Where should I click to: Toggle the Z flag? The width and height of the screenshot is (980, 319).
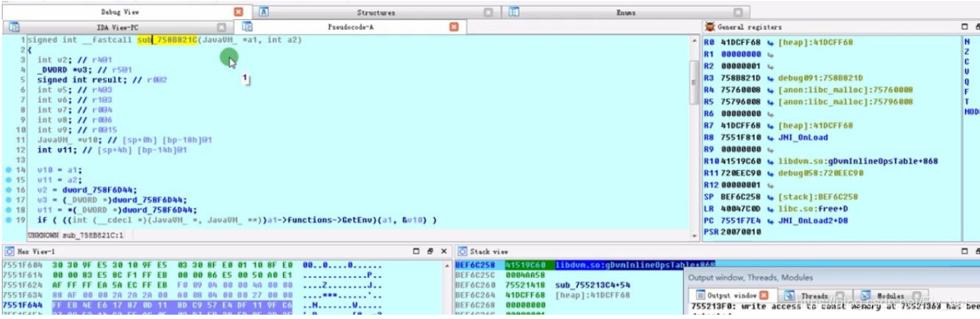tap(967, 52)
